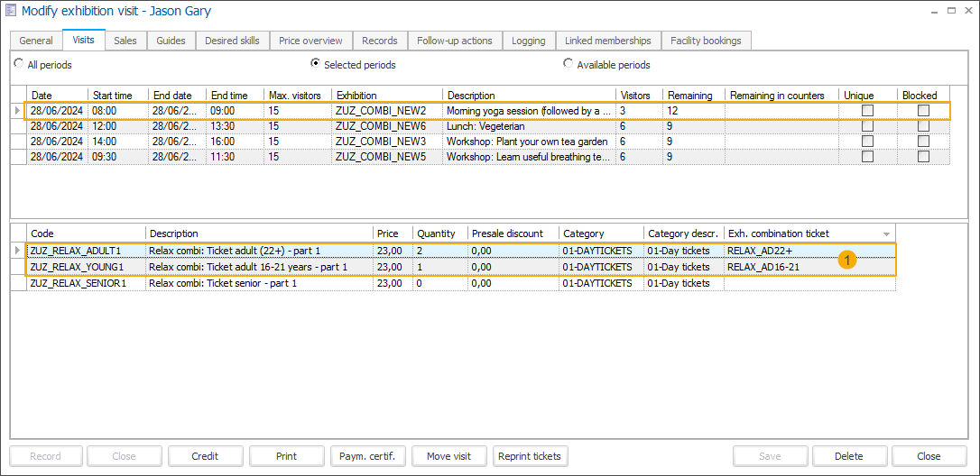Tick Blocked checkbox for Lunch: Vegeterian row

pos(923,126)
